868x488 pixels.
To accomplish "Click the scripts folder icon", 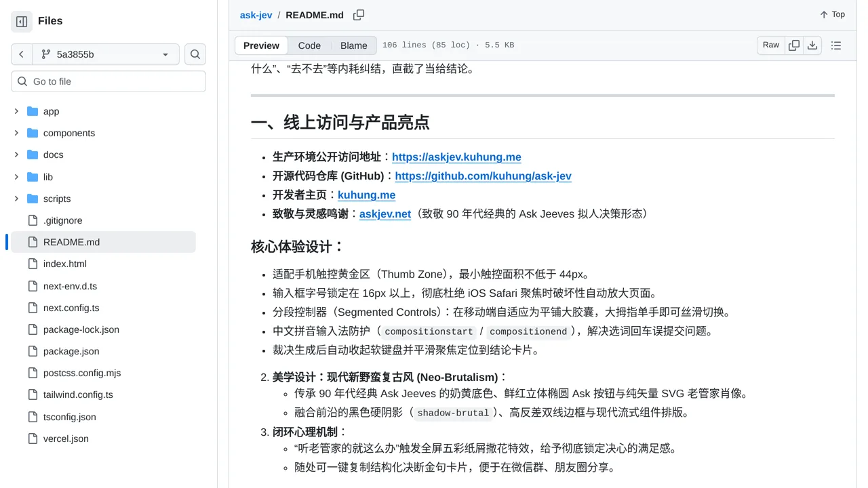I will pyautogui.click(x=33, y=199).
